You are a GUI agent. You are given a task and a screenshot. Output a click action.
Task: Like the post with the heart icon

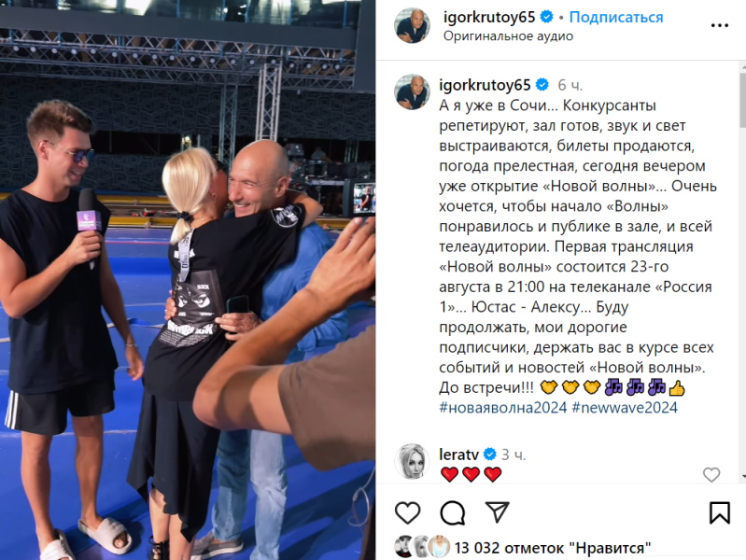[408, 513]
